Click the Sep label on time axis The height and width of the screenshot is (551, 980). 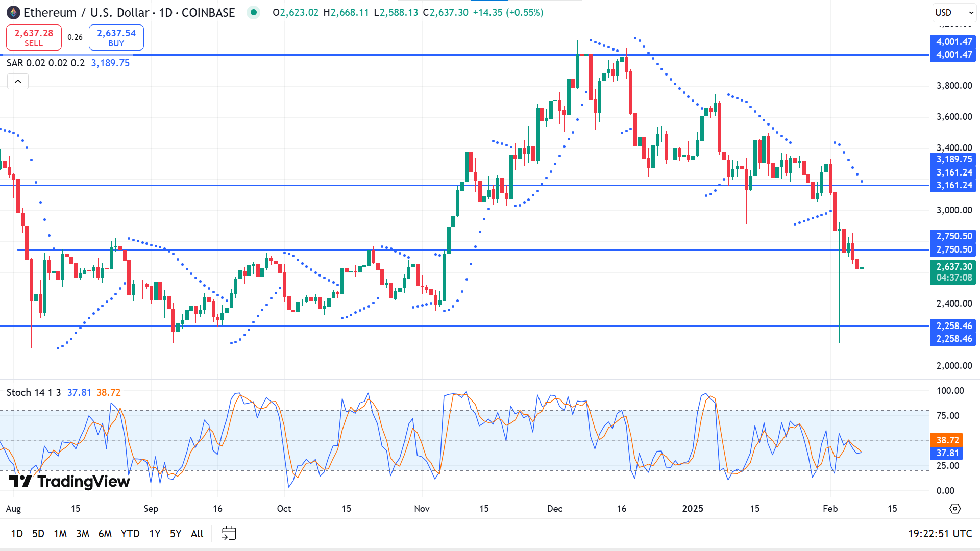point(151,509)
